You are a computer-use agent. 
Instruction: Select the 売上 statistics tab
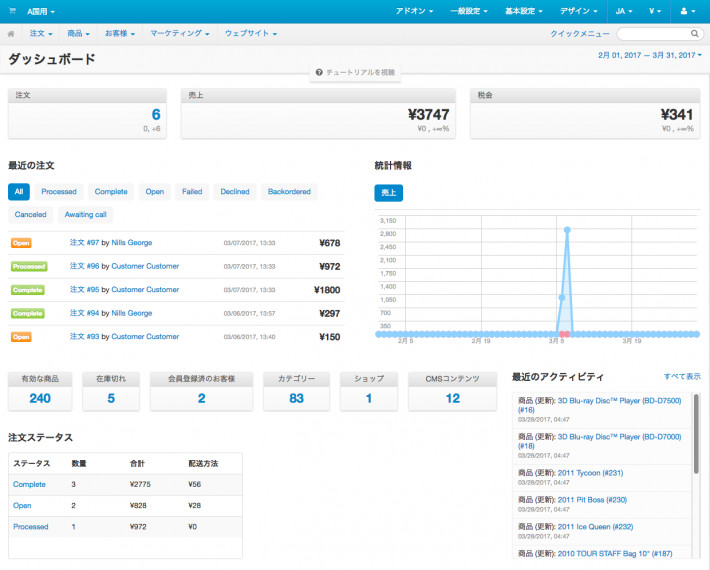click(x=388, y=192)
